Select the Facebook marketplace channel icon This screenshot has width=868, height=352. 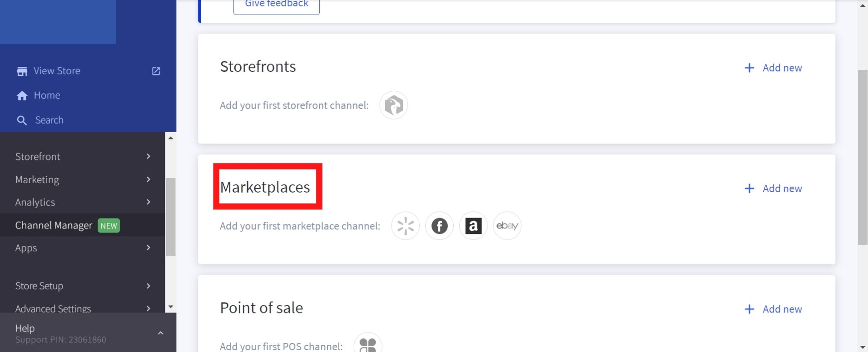(x=439, y=226)
